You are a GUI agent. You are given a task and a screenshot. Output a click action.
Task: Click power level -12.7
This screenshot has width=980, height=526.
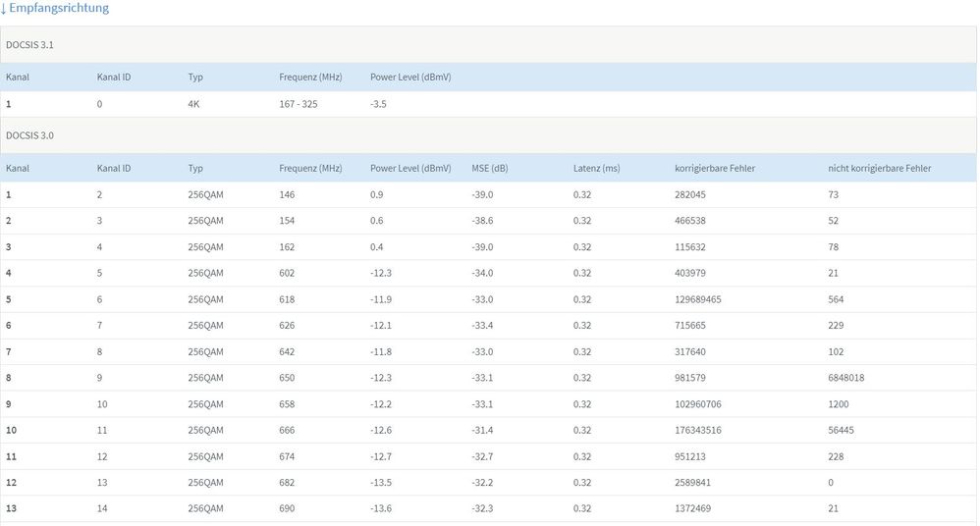(381, 456)
